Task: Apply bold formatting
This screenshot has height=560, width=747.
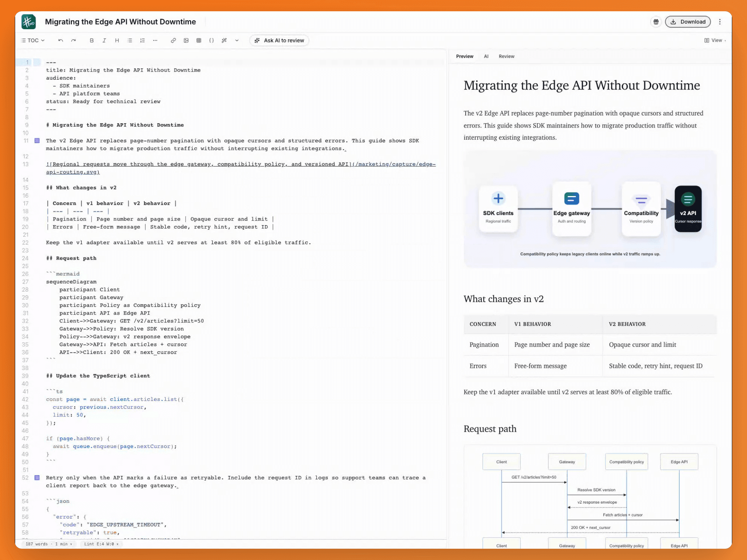Action: pos(92,40)
